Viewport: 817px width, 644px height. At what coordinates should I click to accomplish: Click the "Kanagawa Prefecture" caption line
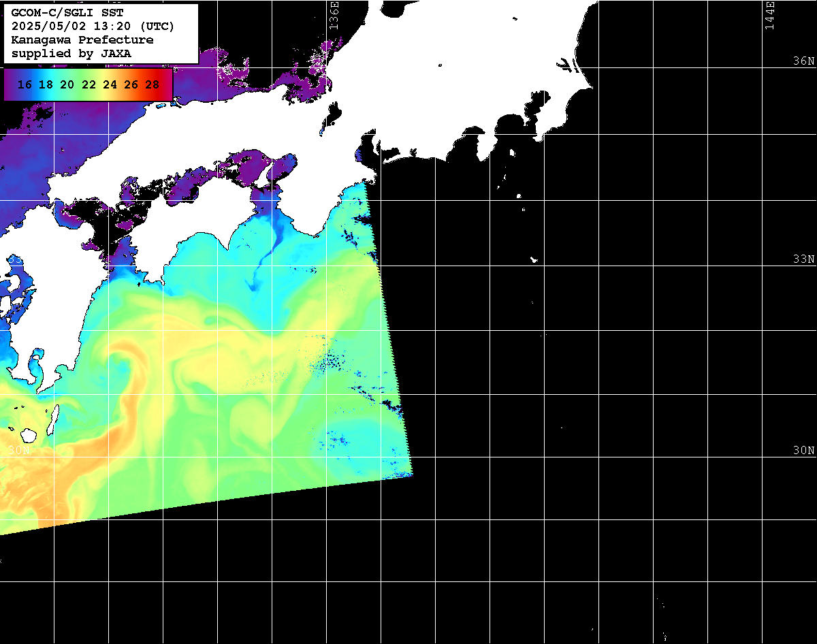[x=82, y=40]
